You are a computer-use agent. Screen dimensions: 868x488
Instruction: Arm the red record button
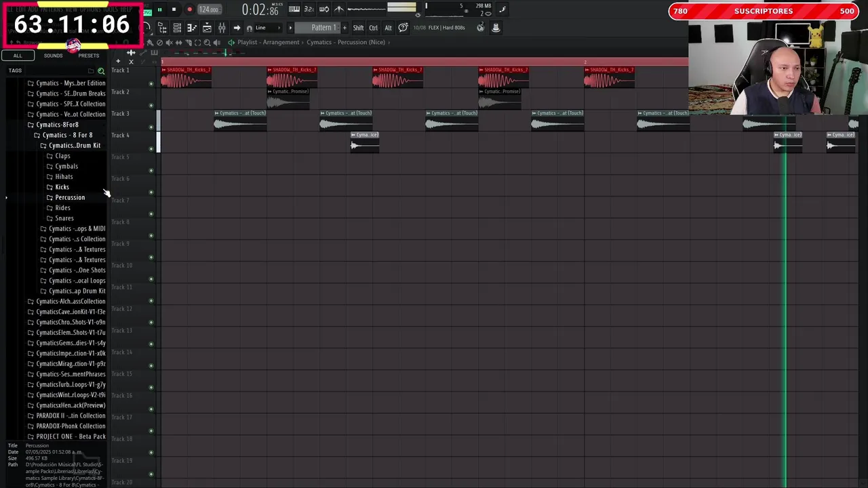189,9
